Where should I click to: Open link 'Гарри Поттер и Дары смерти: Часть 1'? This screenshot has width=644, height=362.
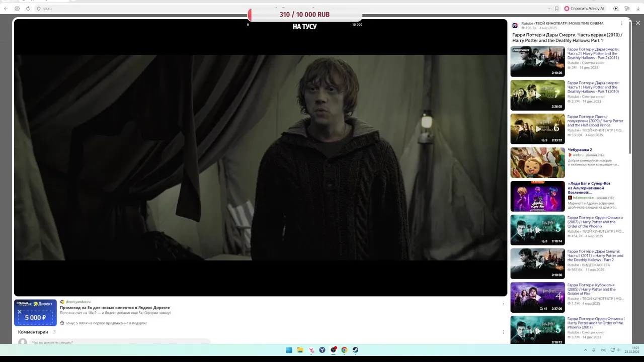(x=593, y=87)
